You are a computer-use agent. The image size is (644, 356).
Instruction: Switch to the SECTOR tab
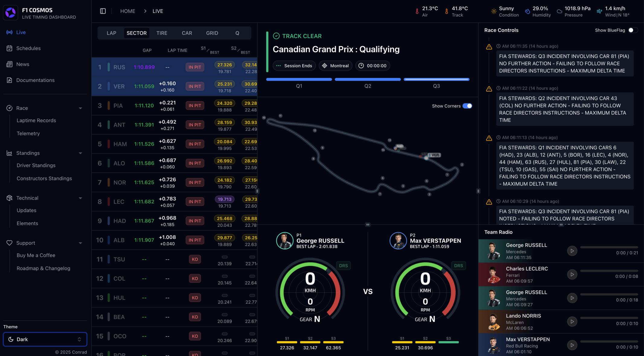[137, 33]
